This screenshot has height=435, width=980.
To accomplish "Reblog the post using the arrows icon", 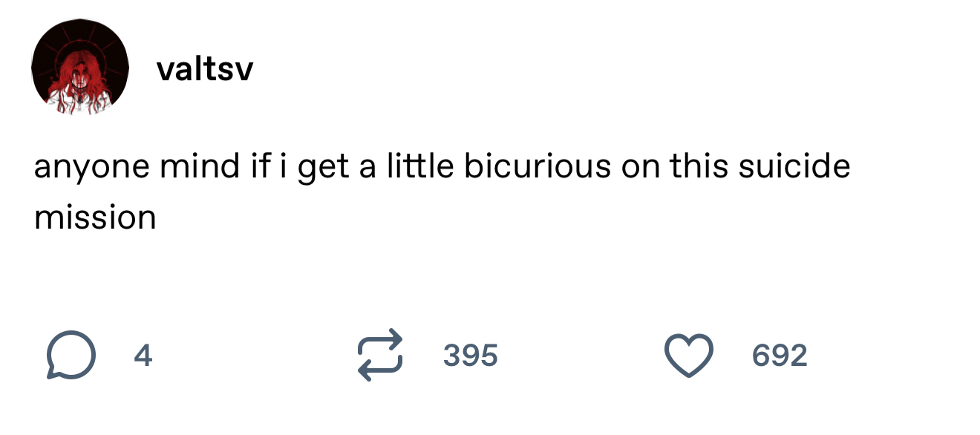I will [379, 356].
